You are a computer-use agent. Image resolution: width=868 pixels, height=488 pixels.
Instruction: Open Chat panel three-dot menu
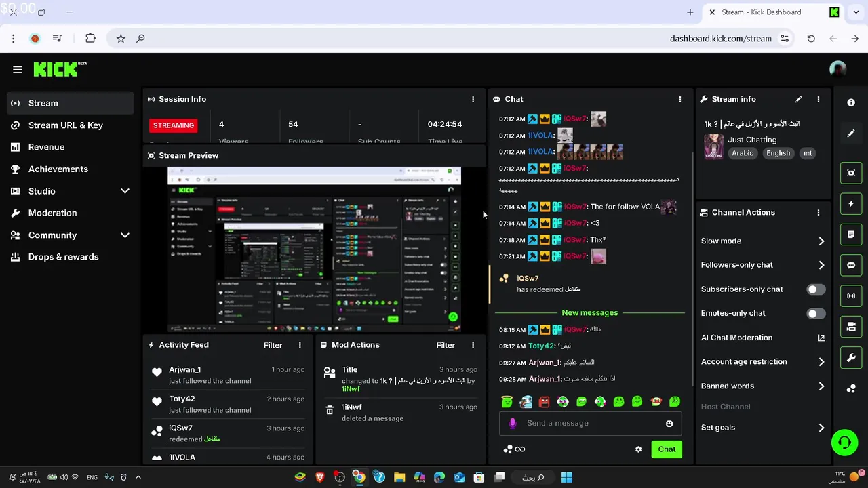(x=680, y=99)
